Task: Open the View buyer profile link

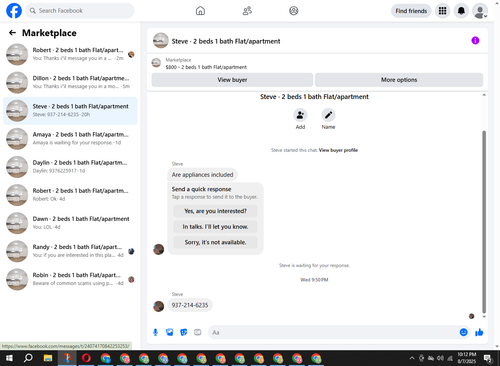Action: (x=338, y=150)
